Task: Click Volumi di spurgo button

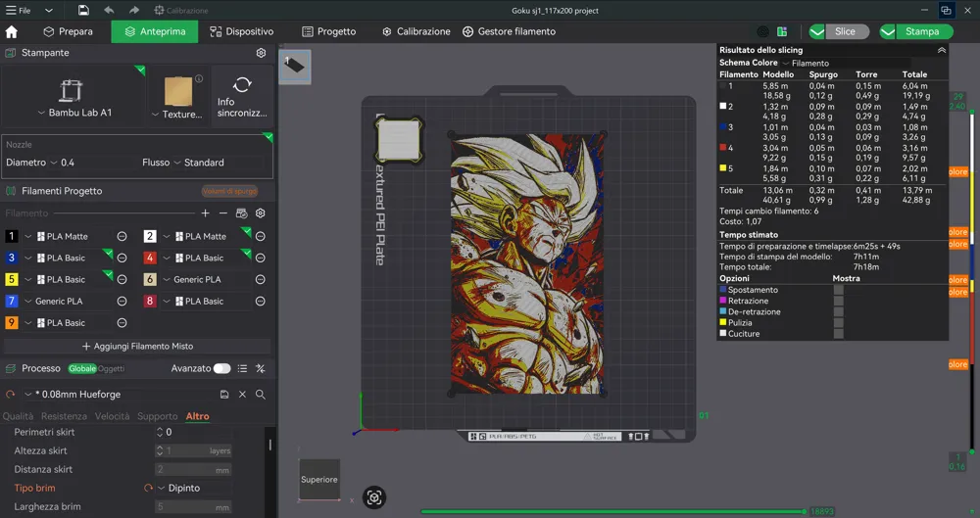Action: coord(229,191)
